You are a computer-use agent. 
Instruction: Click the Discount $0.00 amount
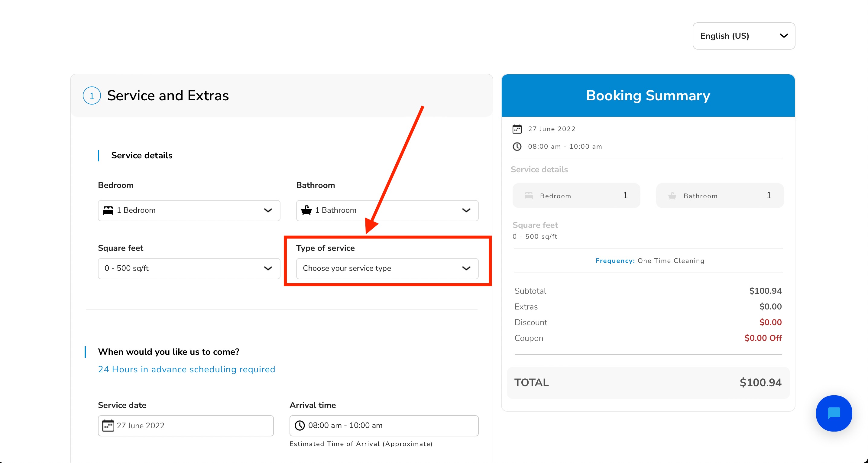(770, 322)
